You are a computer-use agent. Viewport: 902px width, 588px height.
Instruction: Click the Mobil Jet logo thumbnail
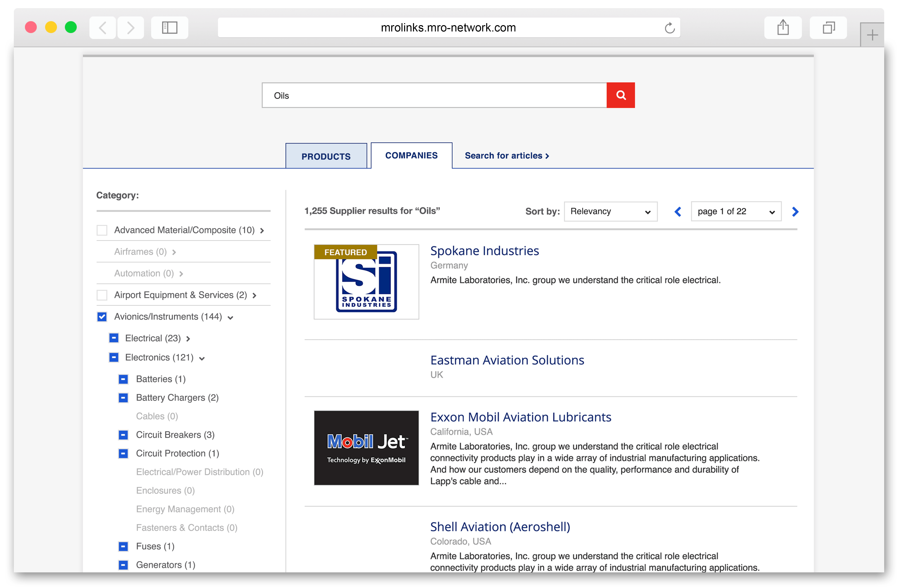(366, 448)
